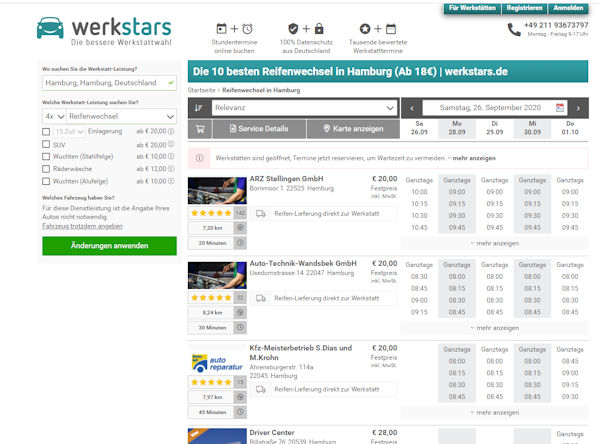
Task: Click distance icon beside 7,97 km
Action: coord(240,397)
